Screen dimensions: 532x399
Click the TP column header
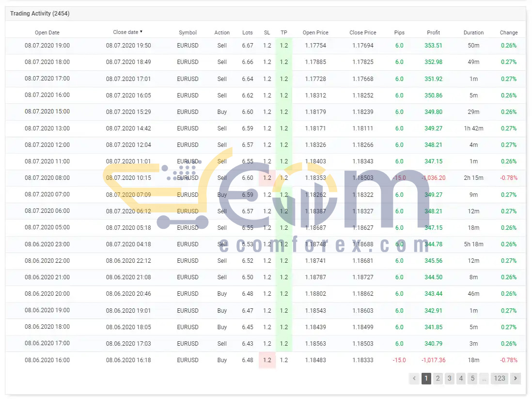click(x=283, y=32)
